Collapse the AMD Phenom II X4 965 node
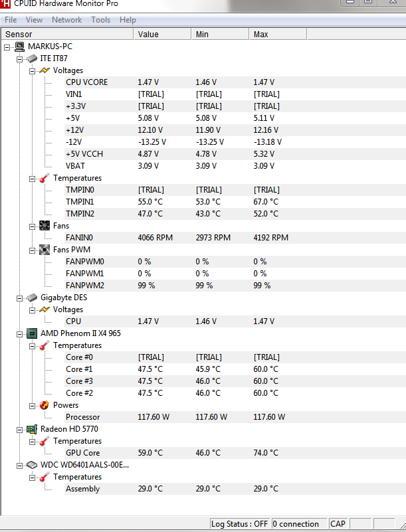This screenshot has width=406, height=532. point(20,334)
